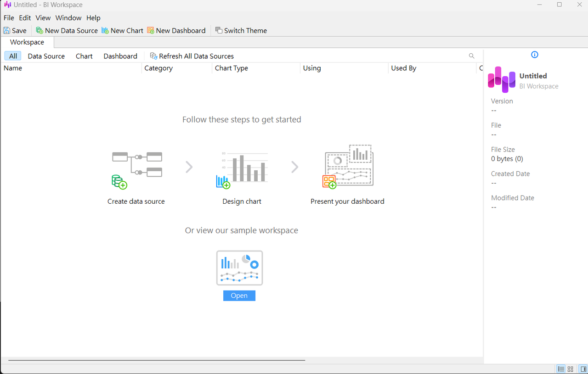This screenshot has width=588, height=374.
Task: Click the Present your dashboard label
Action: coord(347,201)
